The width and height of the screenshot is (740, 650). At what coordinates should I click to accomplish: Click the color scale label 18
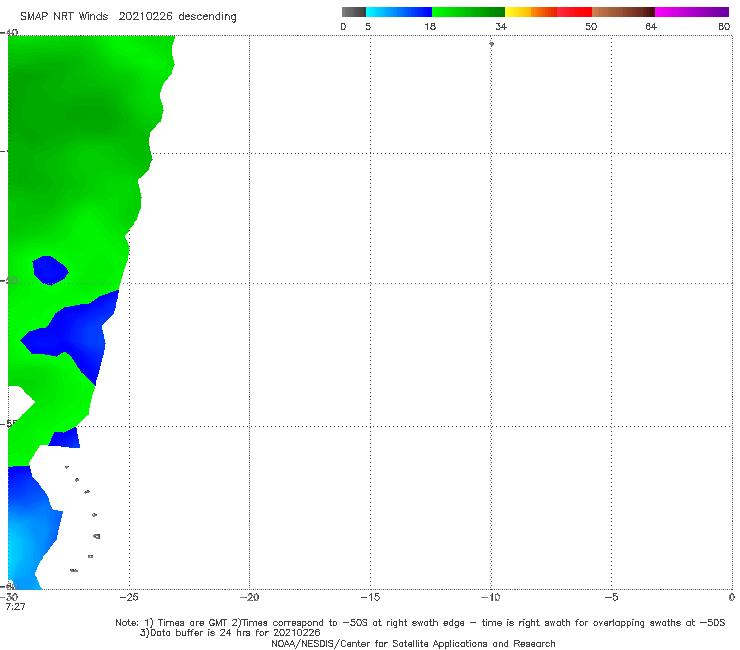[430, 27]
